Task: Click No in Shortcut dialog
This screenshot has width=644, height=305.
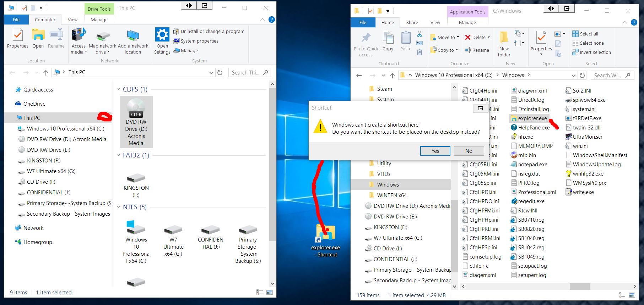Action: [x=469, y=151]
